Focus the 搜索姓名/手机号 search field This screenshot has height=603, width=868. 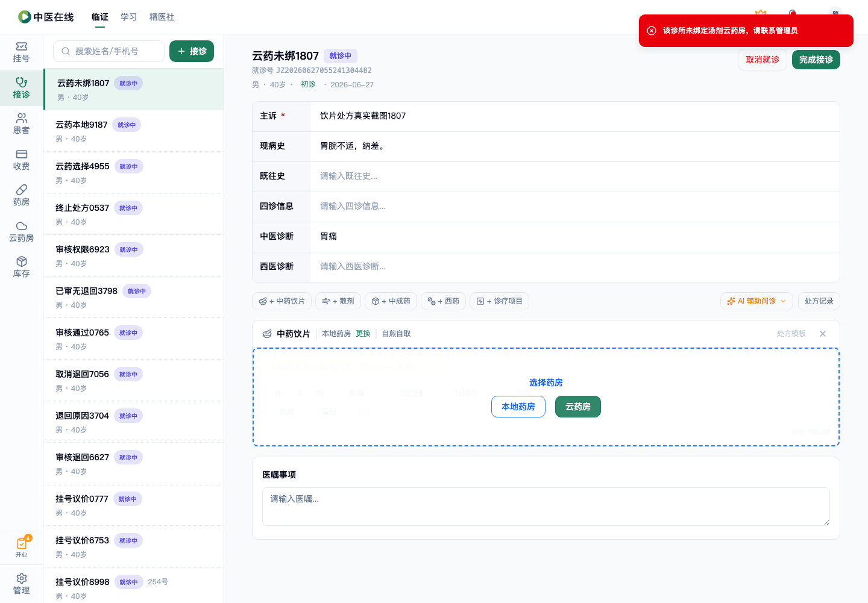point(108,51)
